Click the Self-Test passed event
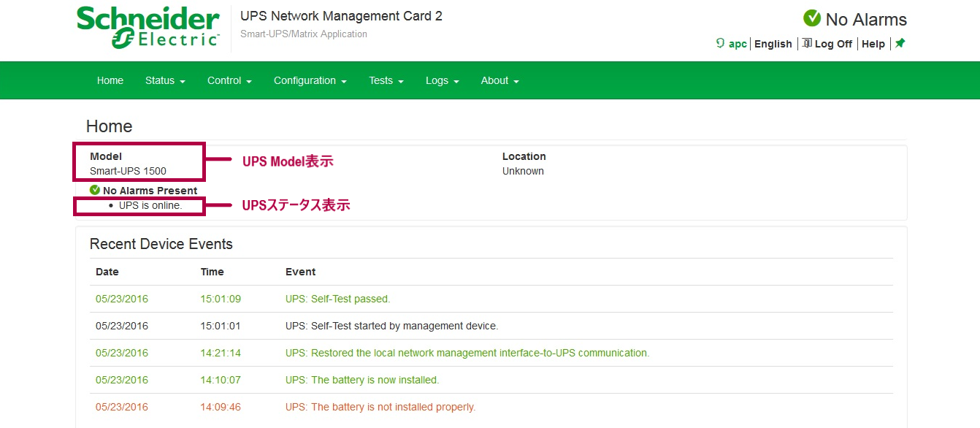Image resolution: width=980 pixels, height=428 pixels. pyautogui.click(x=338, y=299)
